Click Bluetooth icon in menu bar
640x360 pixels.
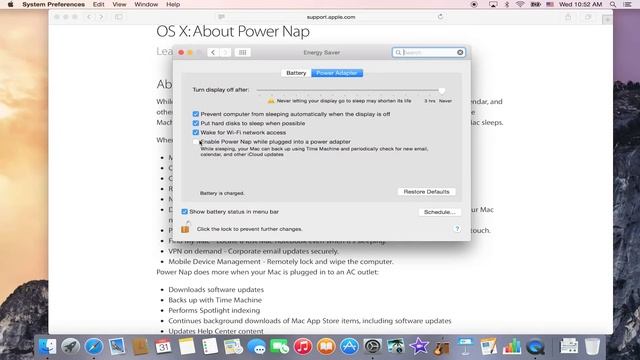(507, 4)
